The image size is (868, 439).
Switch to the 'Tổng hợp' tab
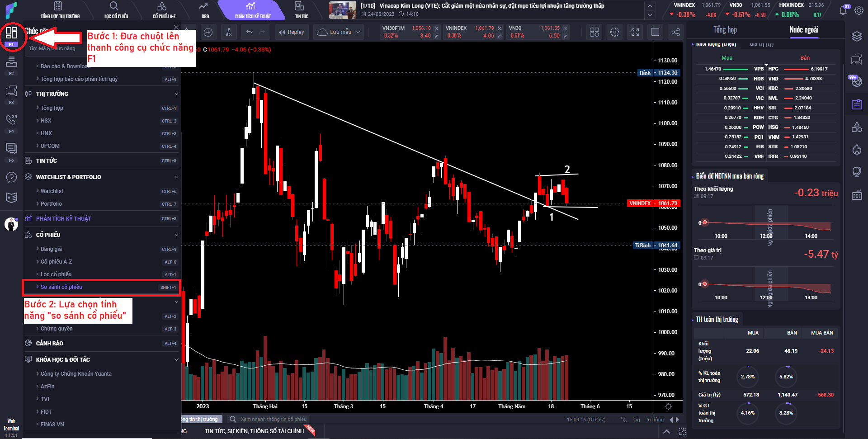coord(725,30)
